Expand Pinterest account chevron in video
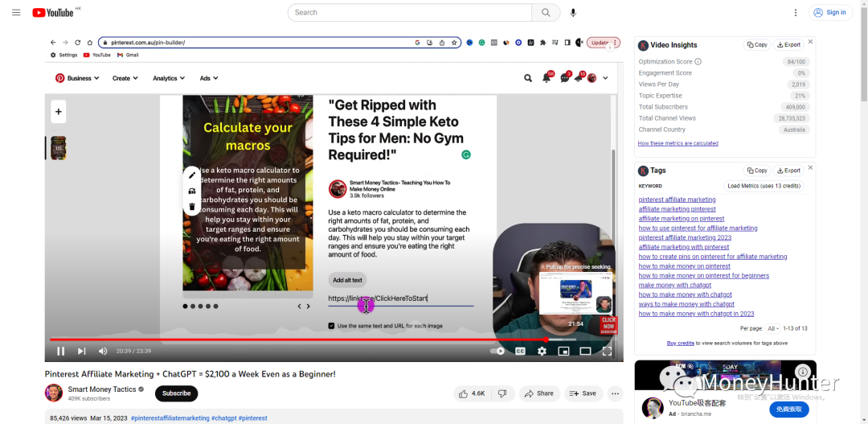The width and height of the screenshot is (868, 424). point(605,78)
